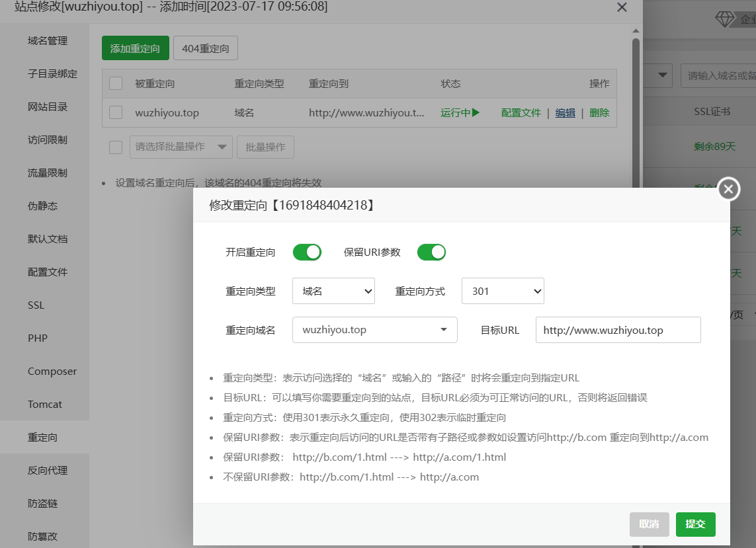
Task: Click the 404重定向 button
Action: pos(206,48)
